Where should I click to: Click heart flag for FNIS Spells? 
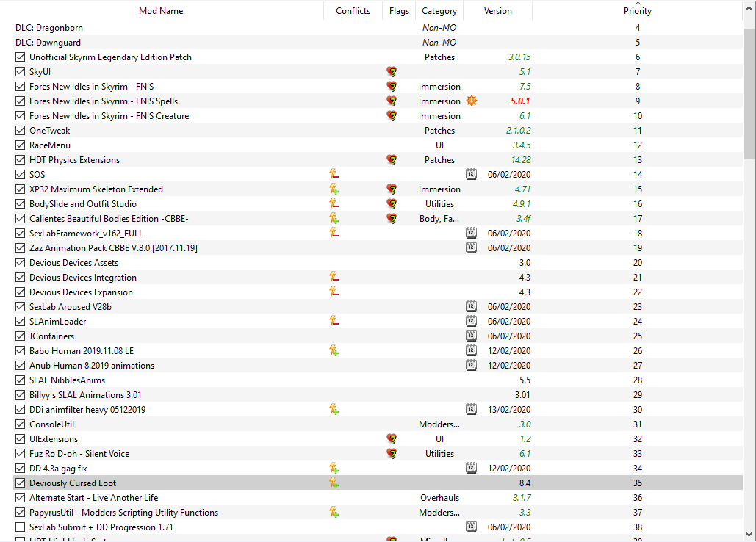coord(392,101)
